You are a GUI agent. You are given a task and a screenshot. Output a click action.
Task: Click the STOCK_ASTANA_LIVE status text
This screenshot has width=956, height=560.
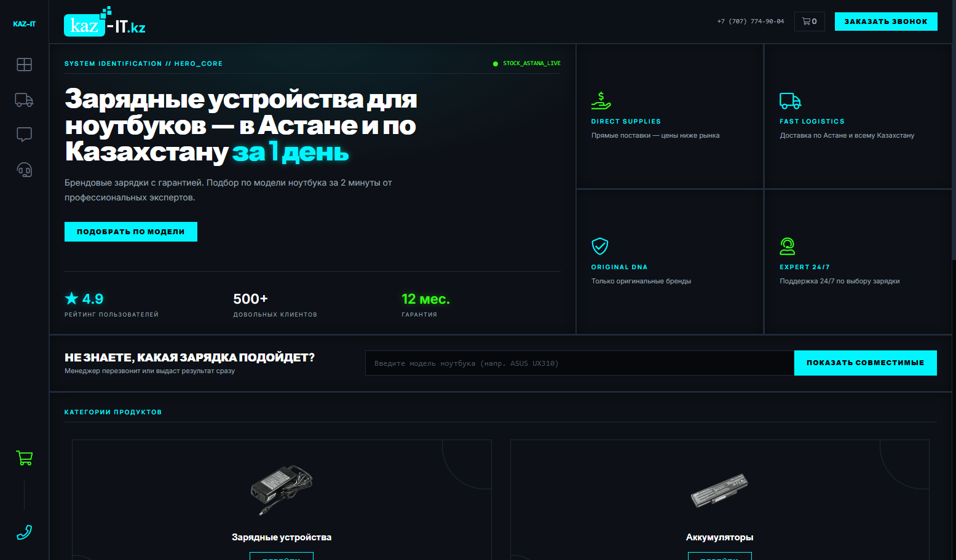tap(532, 63)
